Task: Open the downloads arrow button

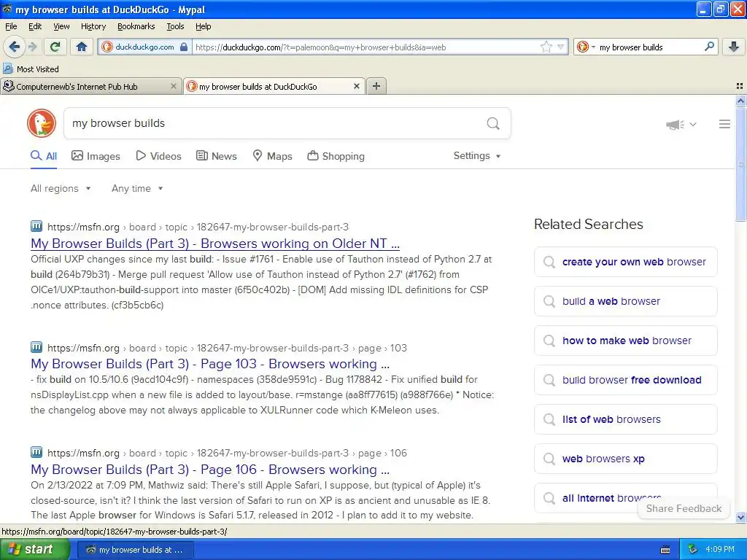Action: (x=734, y=47)
